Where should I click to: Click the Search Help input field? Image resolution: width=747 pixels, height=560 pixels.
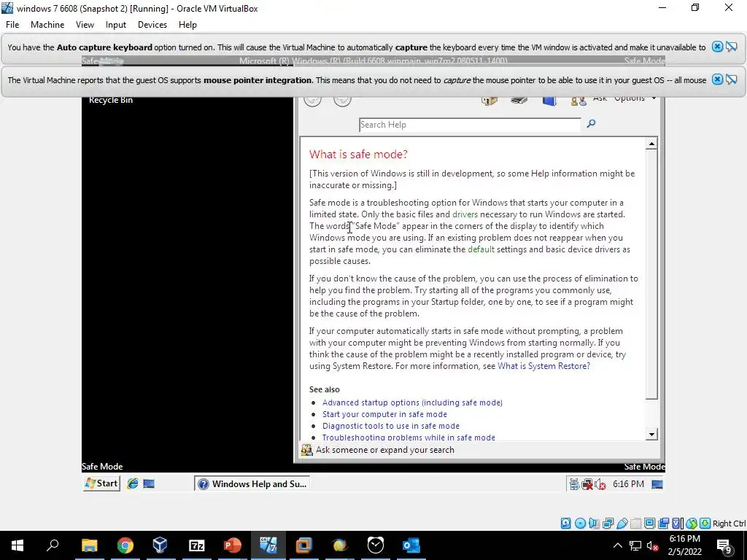470,125
